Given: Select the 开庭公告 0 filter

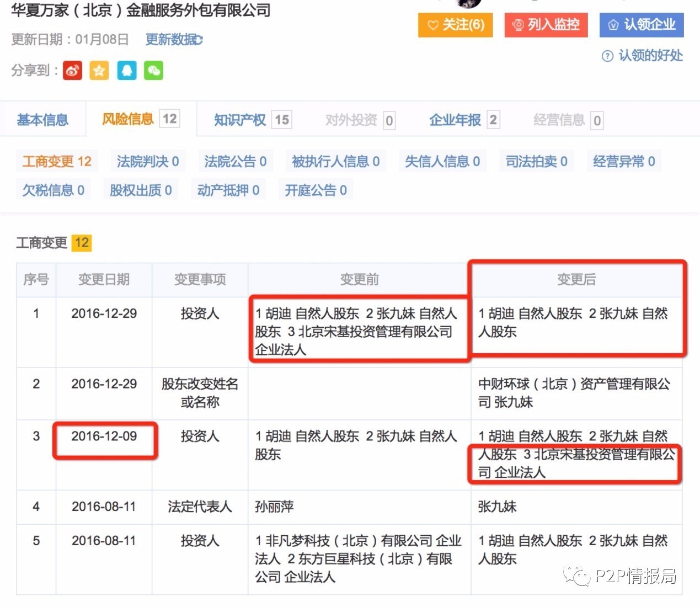Looking at the screenshot, I should (x=316, y=190).
